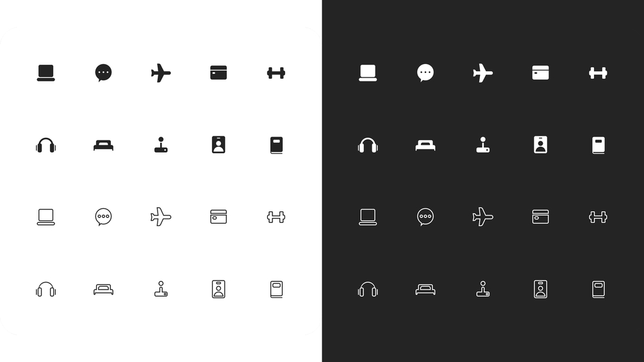Image resolution: width=644 pixels, height=362 pixels.
Task: Select the filled joystick icon on white panel
Action: click(x=161, y=145)
